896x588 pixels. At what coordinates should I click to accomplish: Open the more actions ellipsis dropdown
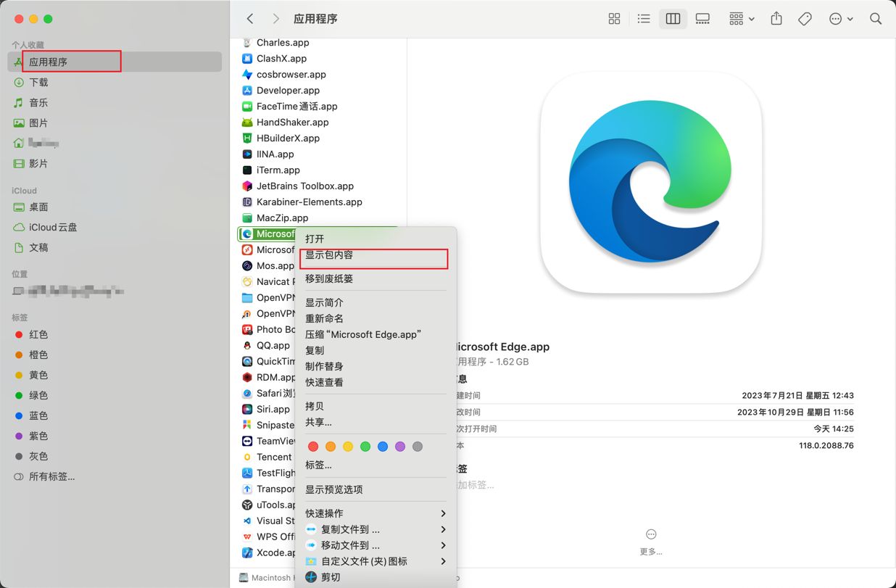click(x=840, y=19)
